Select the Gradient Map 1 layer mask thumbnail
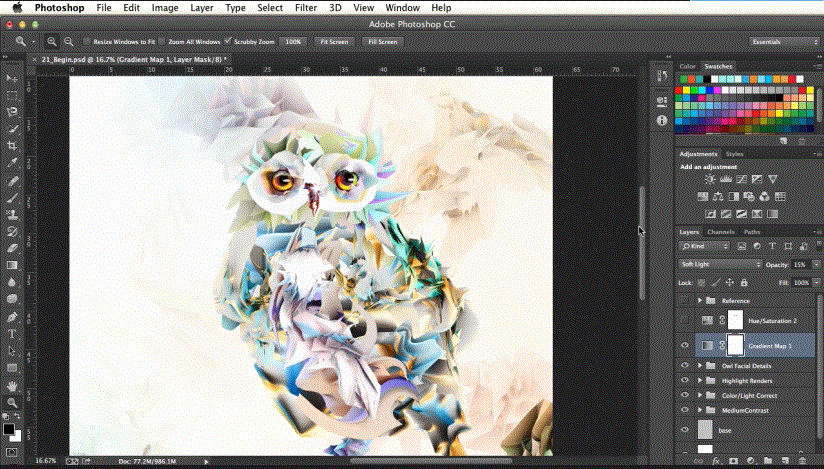The height and width of the screenshot is (469, 824). pos(735,345)
